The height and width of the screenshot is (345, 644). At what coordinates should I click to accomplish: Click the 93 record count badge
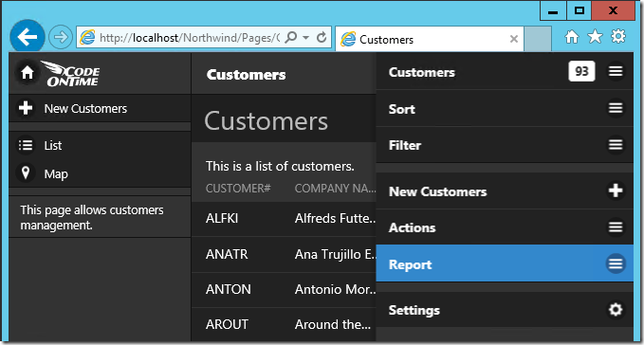click(x=581, y=71)
